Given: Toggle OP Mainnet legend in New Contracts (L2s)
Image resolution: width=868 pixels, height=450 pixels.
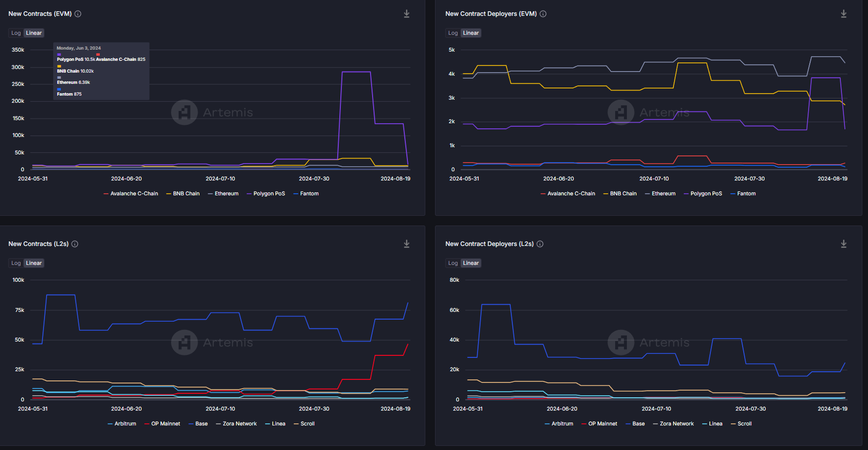Looking at the screenshot, I should pyautogui.click(x=162, y=424).
